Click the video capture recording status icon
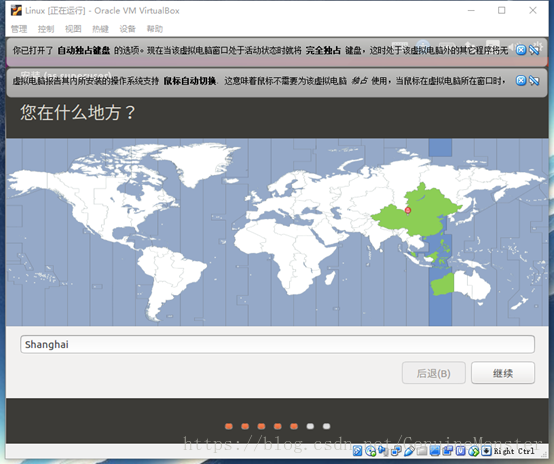 click(448, 451)
